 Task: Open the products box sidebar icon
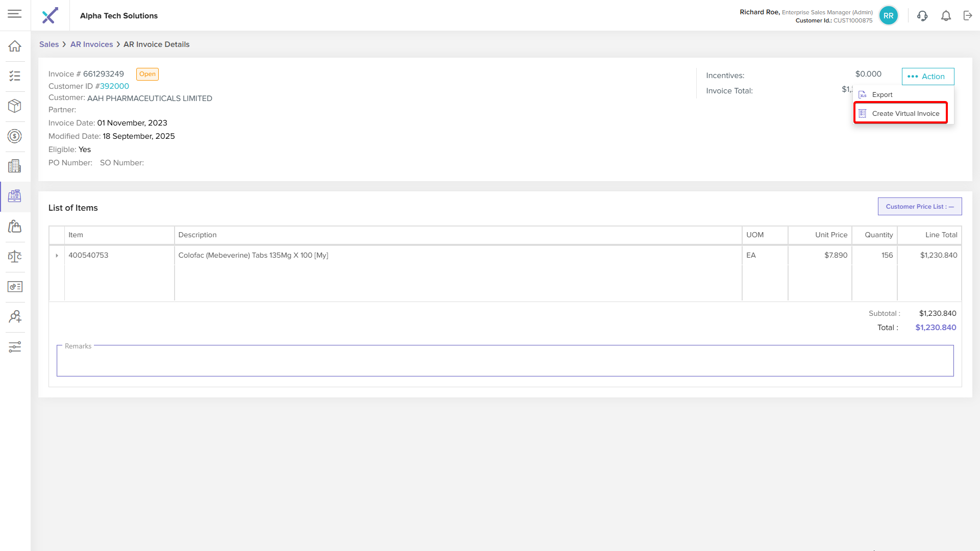15,106
